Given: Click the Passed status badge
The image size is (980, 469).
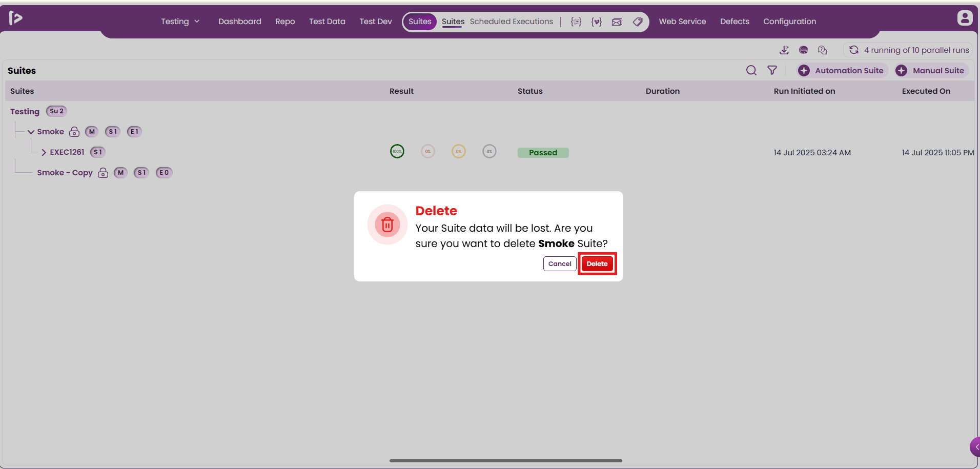Looking at the screenshot, I should tap(543, 153).
